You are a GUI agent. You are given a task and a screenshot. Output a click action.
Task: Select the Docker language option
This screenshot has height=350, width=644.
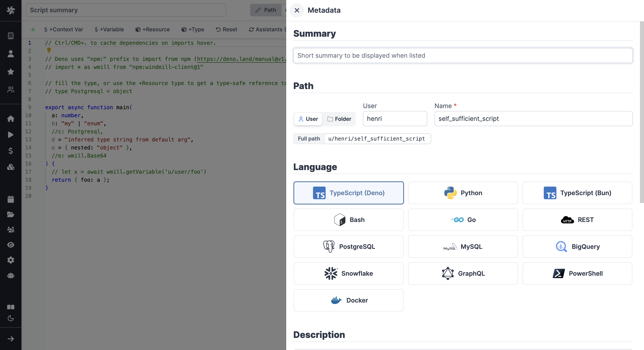tap(349, 300)
